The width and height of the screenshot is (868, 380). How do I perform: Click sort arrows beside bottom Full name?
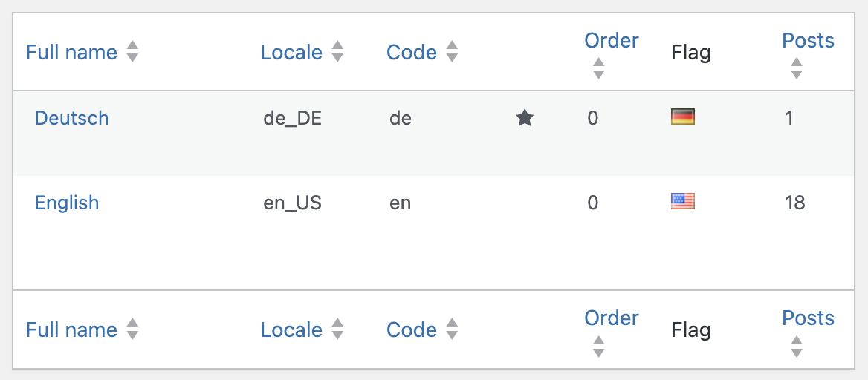132,330
